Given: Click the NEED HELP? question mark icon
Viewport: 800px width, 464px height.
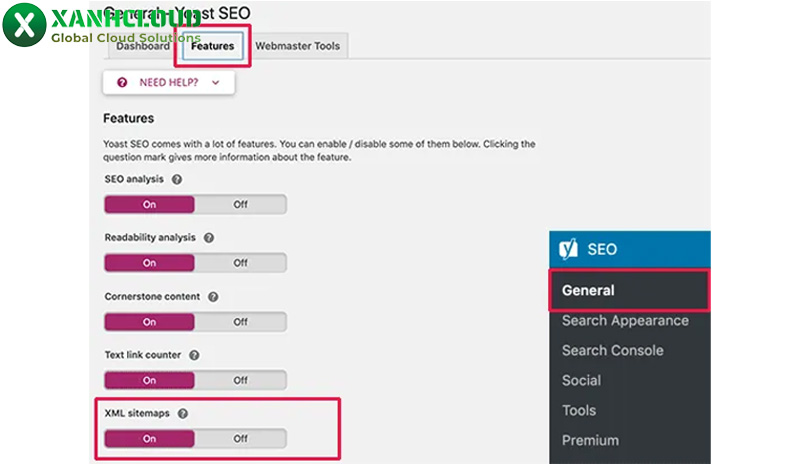Looking at the screenshot, I should point(122,83).
